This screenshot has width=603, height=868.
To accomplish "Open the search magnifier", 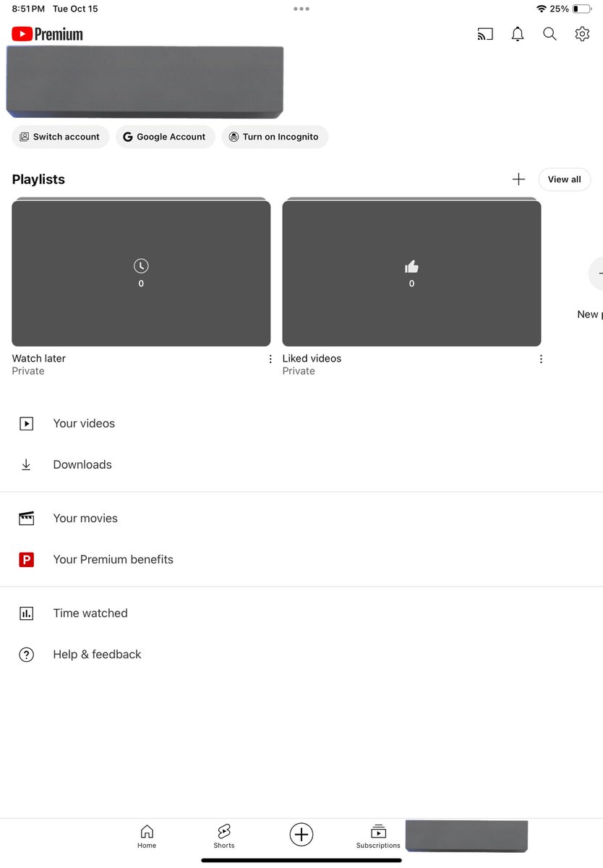I will point(549,34).
